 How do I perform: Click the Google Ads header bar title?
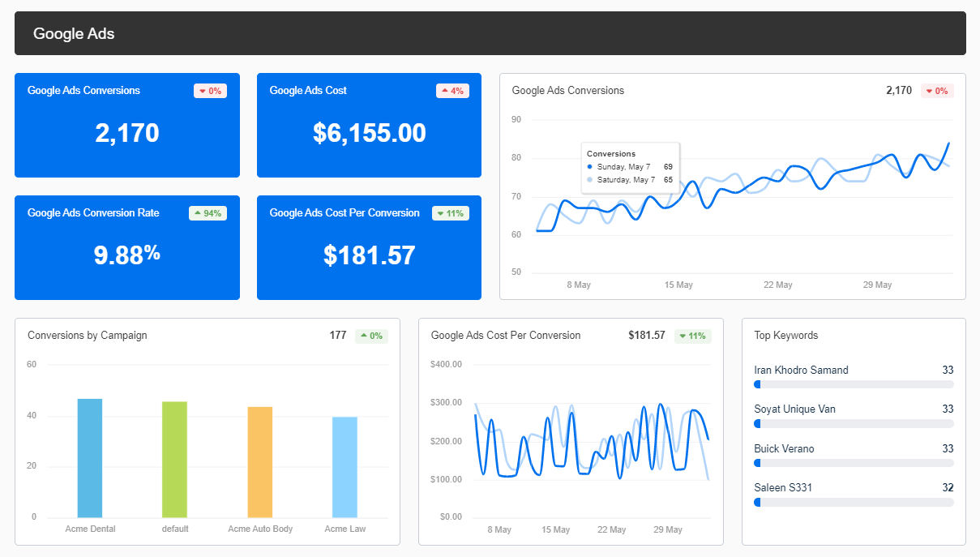point(74,33)
